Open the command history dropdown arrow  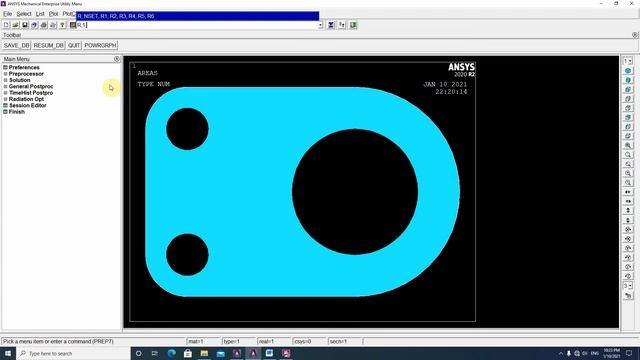tap(320, 25)
